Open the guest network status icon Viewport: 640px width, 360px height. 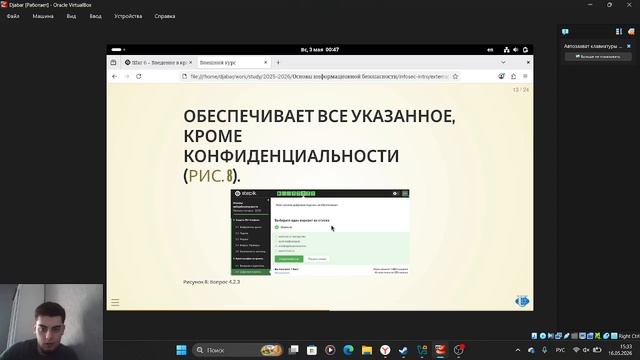[x=507, y=50]
